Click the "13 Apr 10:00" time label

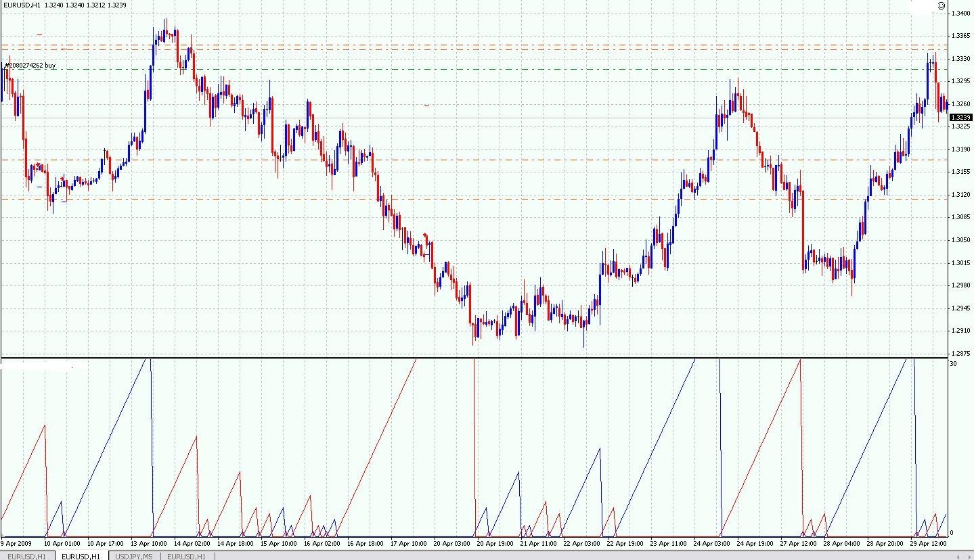pyautogui.click(x=149, y=543)
